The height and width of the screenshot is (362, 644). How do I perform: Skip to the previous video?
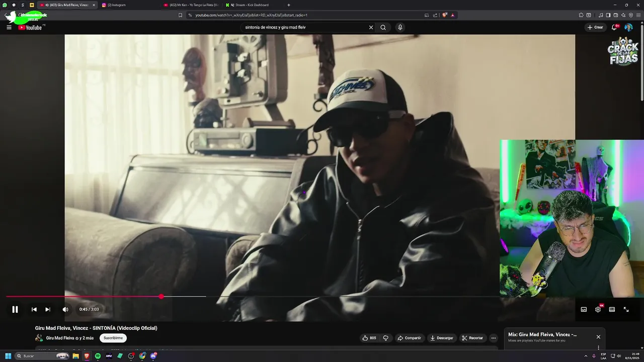(34, 309)
